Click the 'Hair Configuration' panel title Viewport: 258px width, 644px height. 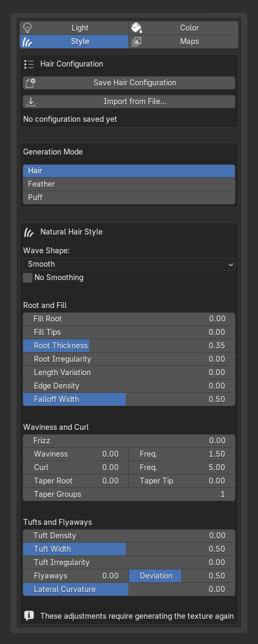click(x=71, y=64)
